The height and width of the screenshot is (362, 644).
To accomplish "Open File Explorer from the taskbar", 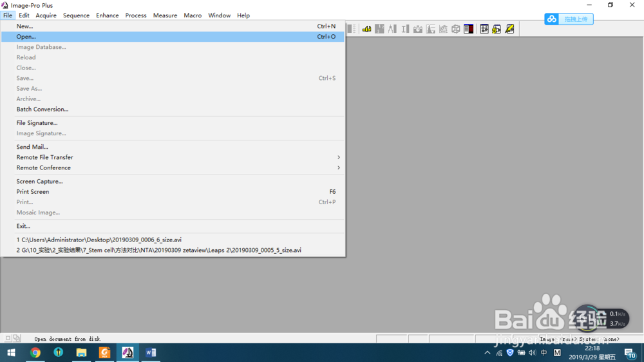I will [81, 352].
